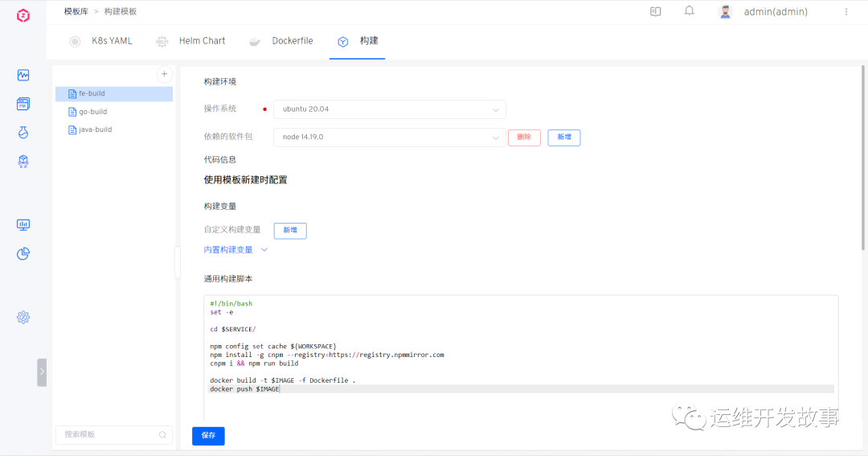Select java-build template

coord(114,129)
